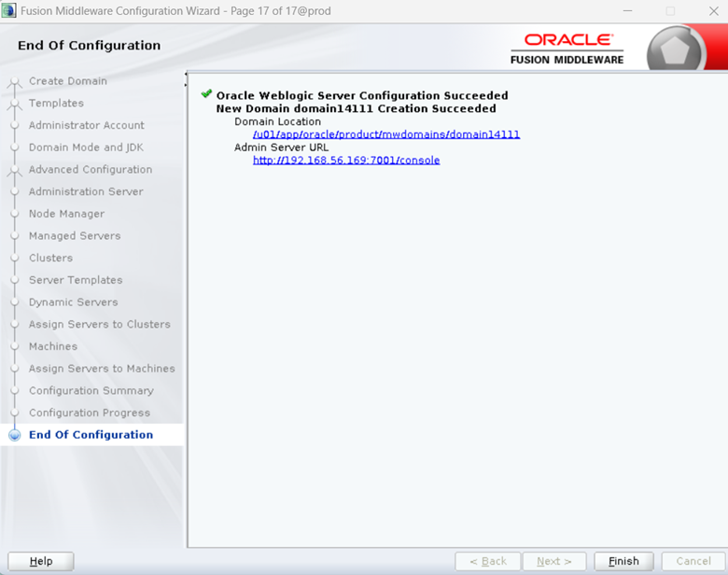
Task: Click the Administrator Account step node circle
Action: coord(15,125)
